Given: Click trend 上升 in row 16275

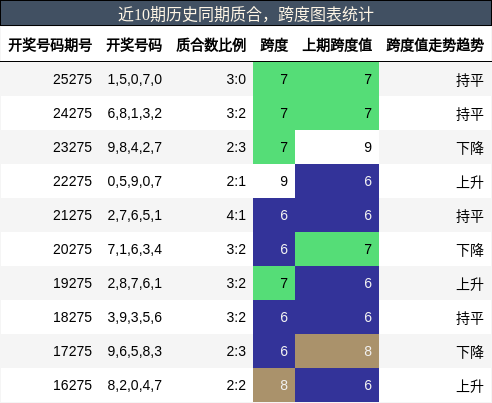Looking at the screenshot, I should click(x=470, y=386).
